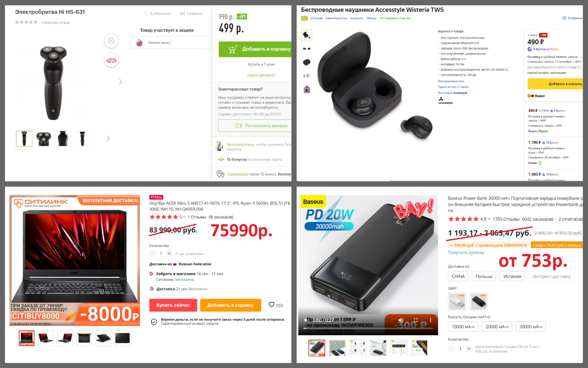Increase laptop quantity with plus stepper
588x368 pixels.
(x=169, y=253)
